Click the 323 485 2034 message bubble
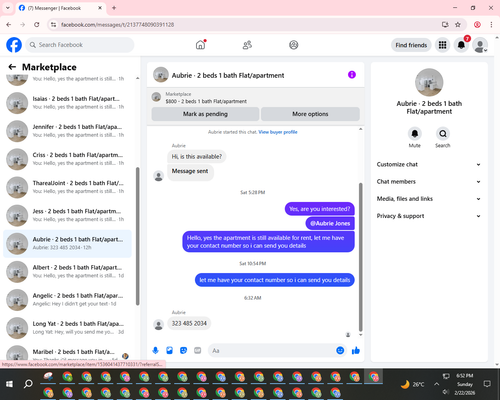Image resolution: width=500 pixels, height=400 pixels. pyautogui.click(x=189, y=323)
